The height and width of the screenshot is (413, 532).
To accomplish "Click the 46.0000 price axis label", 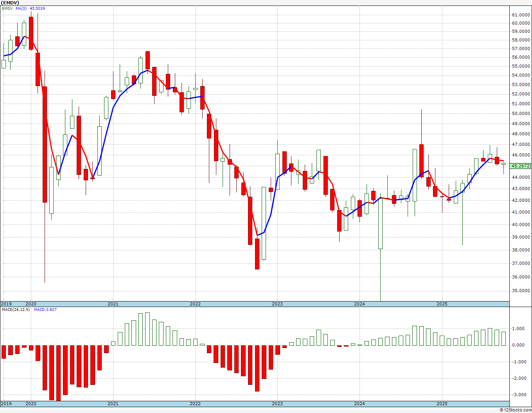I will tap(521, 155).
